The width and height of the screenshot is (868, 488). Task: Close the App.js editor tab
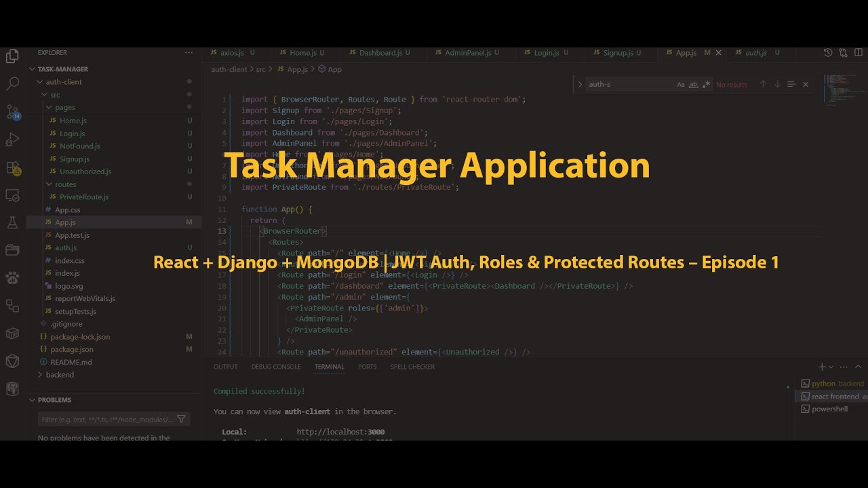719,52
